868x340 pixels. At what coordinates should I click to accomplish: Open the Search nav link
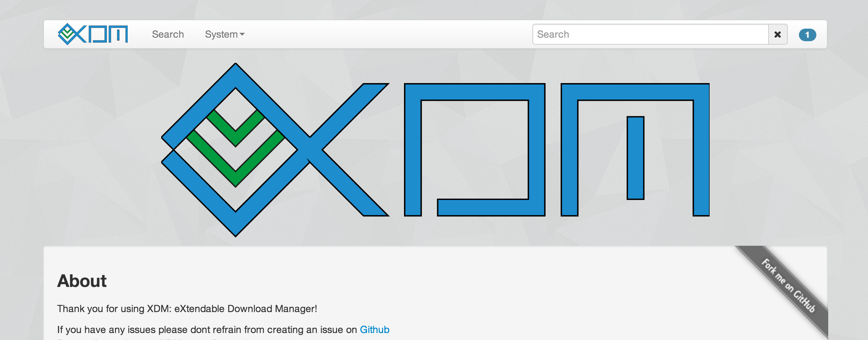point(168,34)
